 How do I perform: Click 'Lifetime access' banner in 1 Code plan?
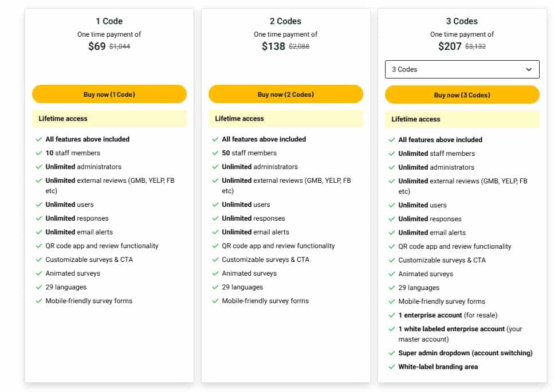[x=109, y=119]
